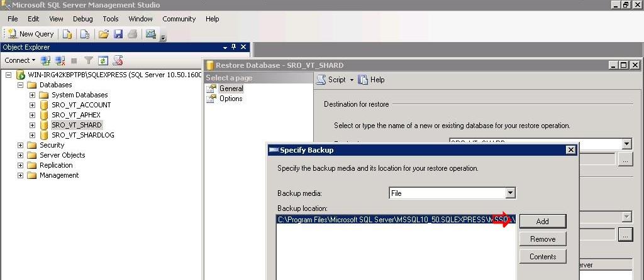
Task: Select the SRO_VT_ACCOUNT database
Action: 81,105
